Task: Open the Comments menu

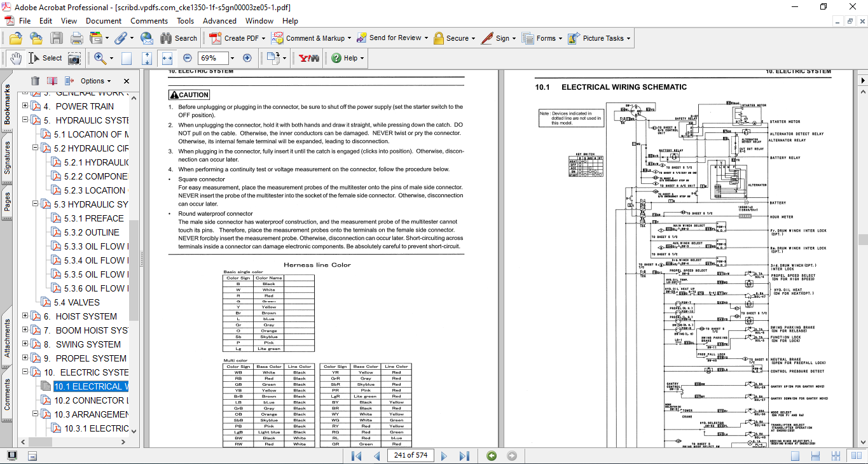Action: [x=149, y=21]
